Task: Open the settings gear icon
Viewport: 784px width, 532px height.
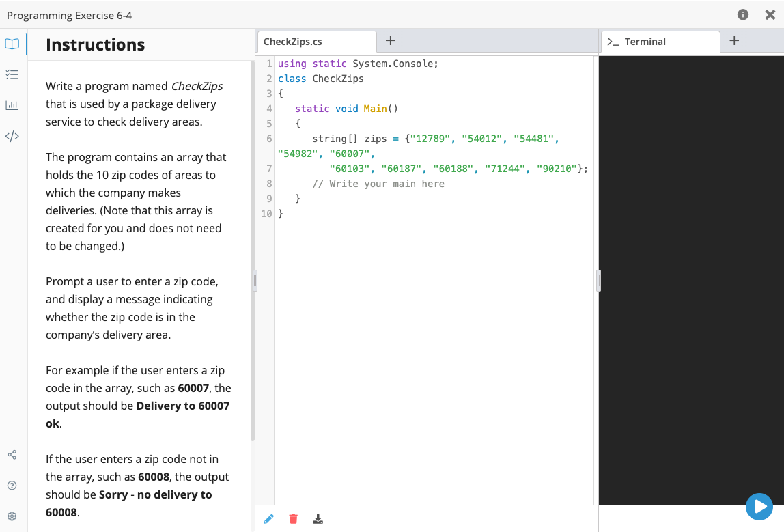Action: click(x=12, y=516)
